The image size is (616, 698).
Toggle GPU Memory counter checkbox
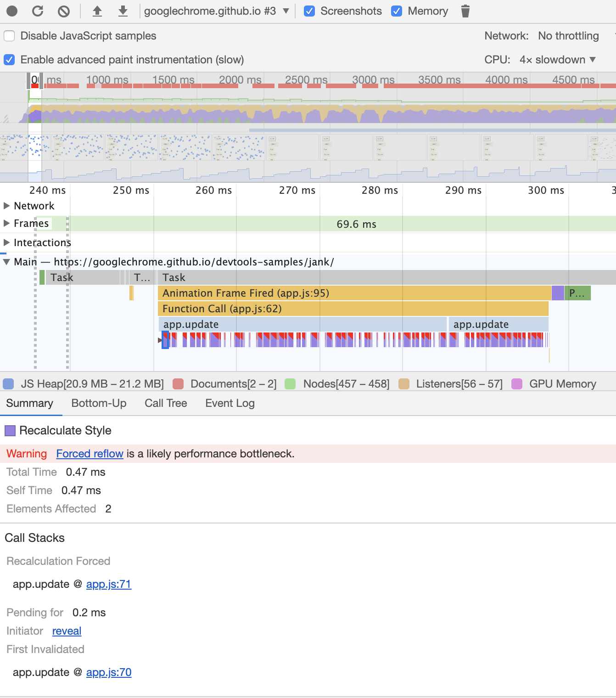coord(517,384)
